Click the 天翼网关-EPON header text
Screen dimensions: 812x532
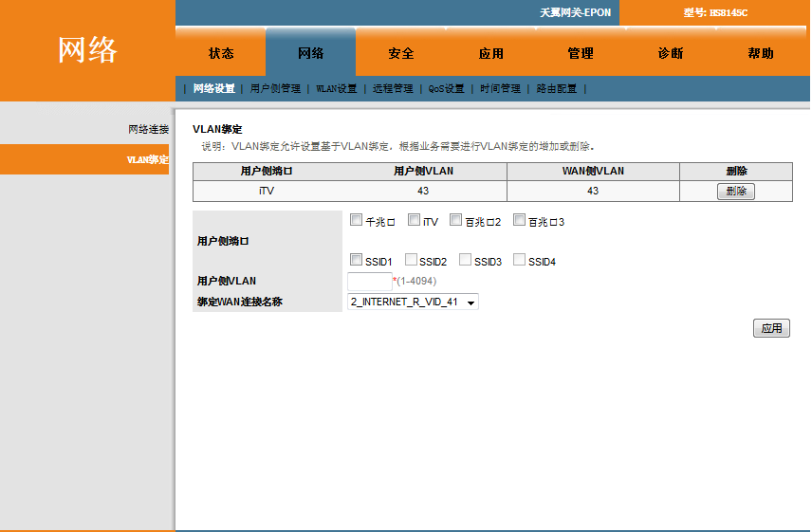tap(576, 12)
